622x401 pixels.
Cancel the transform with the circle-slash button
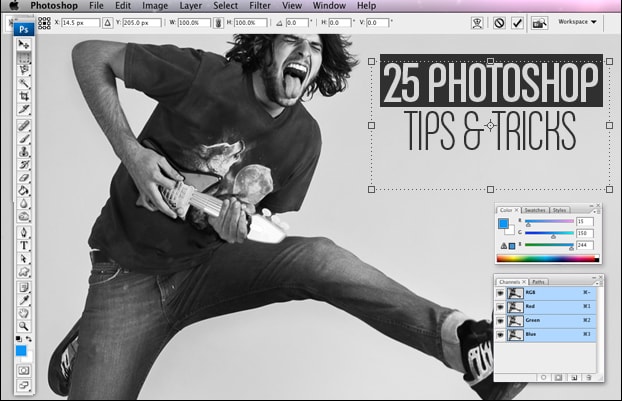pos(499,23)
